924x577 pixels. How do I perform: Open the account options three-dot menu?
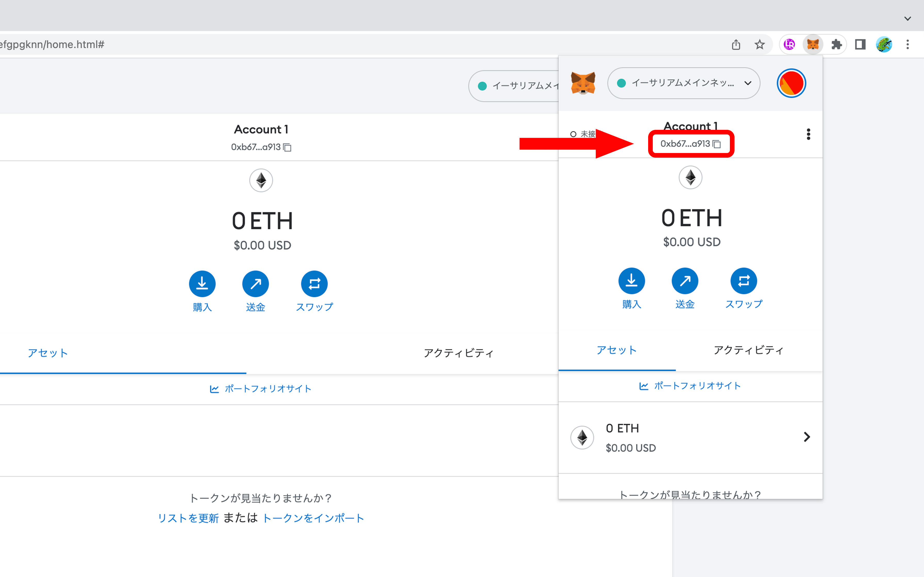[x=808, y=134]
